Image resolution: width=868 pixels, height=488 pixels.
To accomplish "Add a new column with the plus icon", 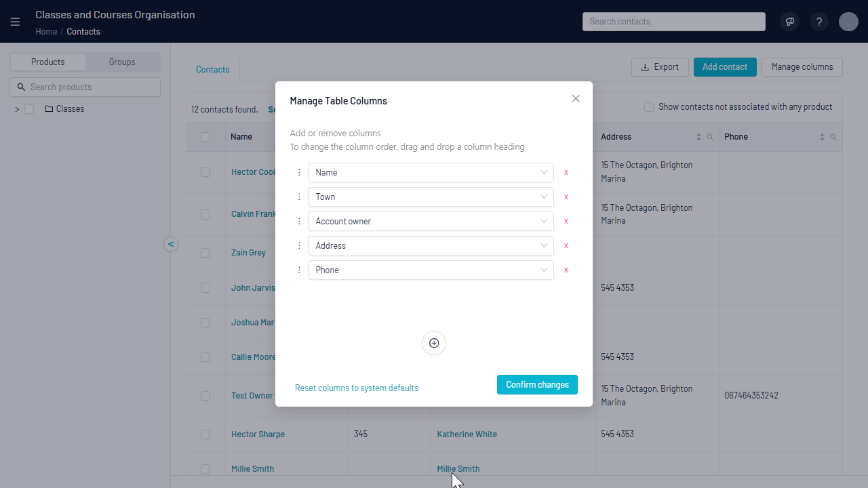I will click(433, 343).
